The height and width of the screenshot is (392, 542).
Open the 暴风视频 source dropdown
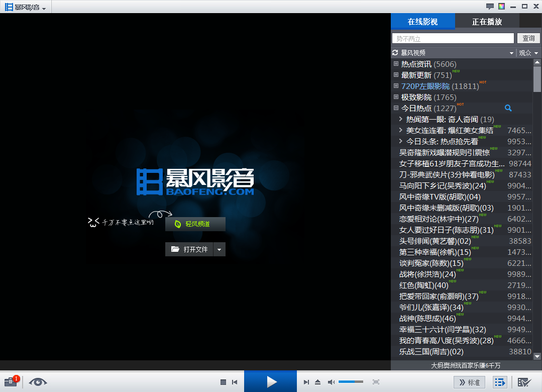511,53
